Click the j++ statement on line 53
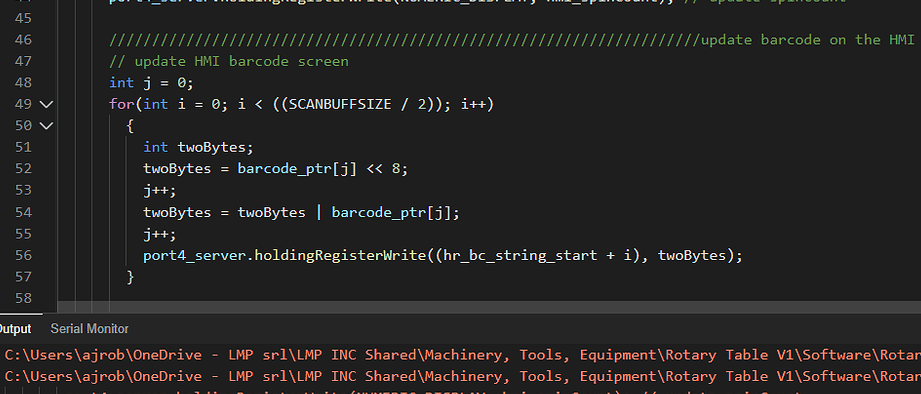921x394 pixels. (x=160, y=191)
